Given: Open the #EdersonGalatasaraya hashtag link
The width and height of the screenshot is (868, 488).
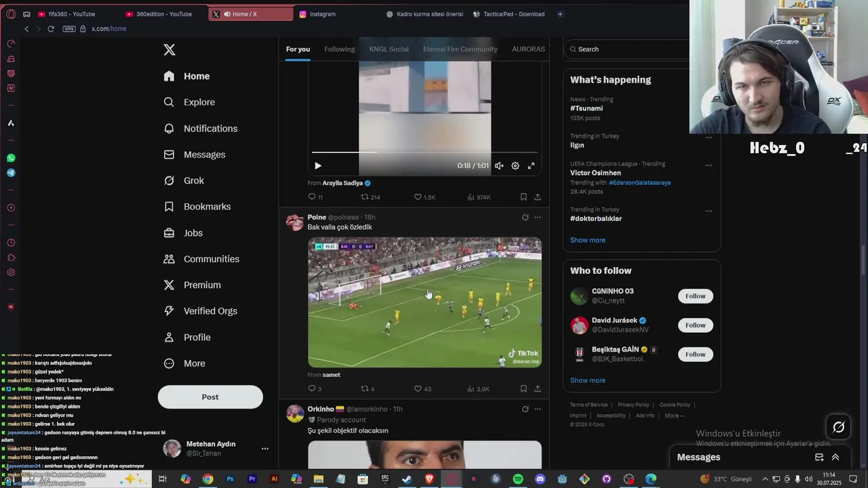Looking at the screenshot, I should pyautogui.click(x=639, y=182).
